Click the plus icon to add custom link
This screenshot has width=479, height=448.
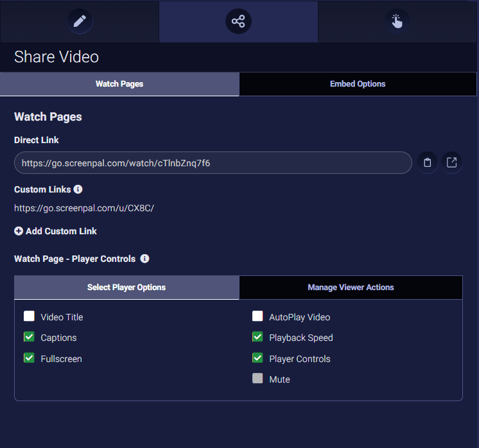19,231
